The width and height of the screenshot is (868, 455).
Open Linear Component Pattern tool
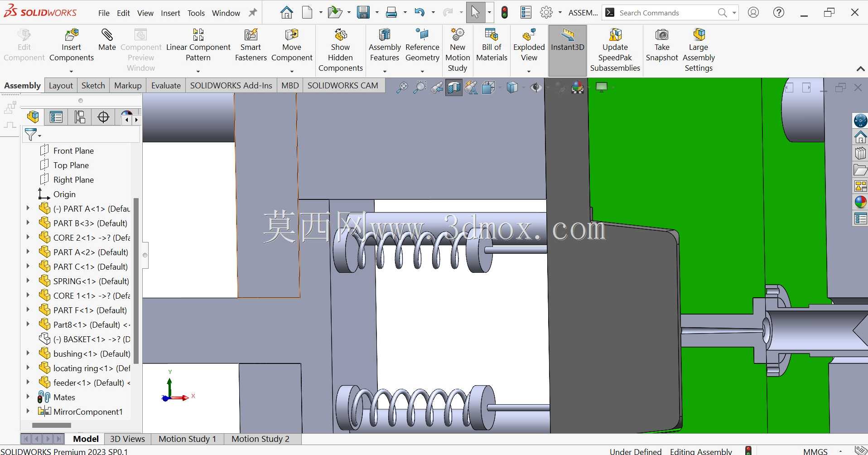[x=198, y=45]
